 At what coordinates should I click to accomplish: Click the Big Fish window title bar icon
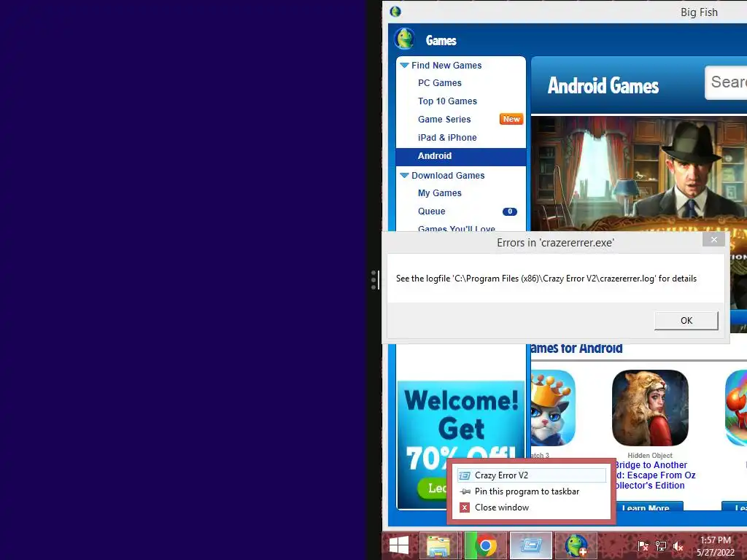[395, 12]
